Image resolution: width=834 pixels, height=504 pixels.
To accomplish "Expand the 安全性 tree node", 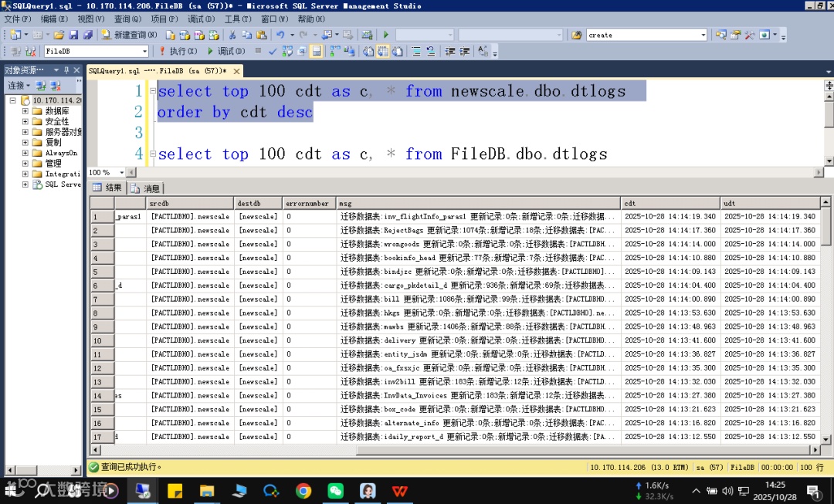I will pyautogui.click(x=25, y=122).
